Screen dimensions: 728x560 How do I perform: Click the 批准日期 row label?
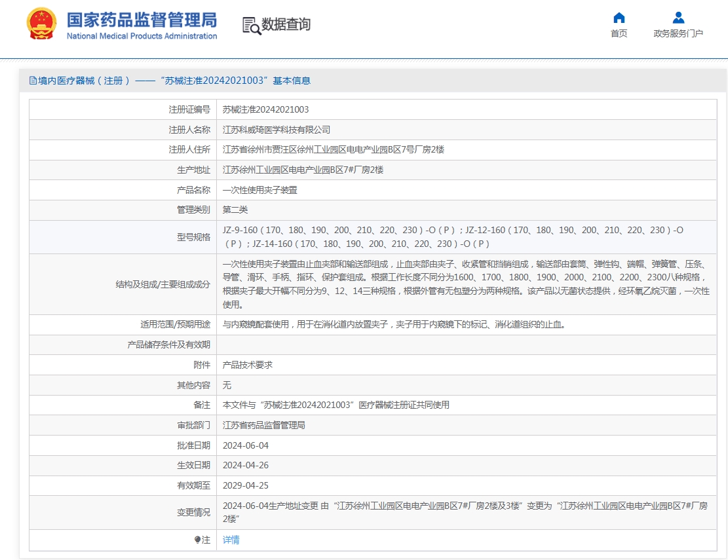193,446
